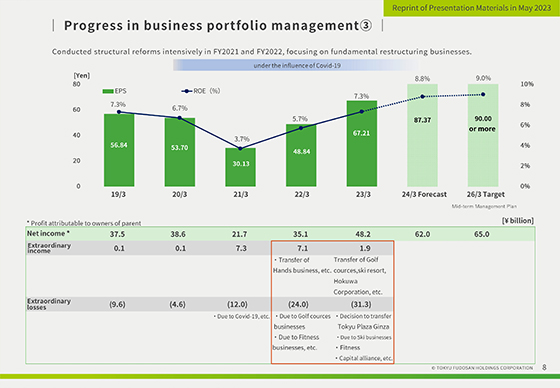
Task: Click the extraordinary loss value (9.6)
Action: coord(117,304)
